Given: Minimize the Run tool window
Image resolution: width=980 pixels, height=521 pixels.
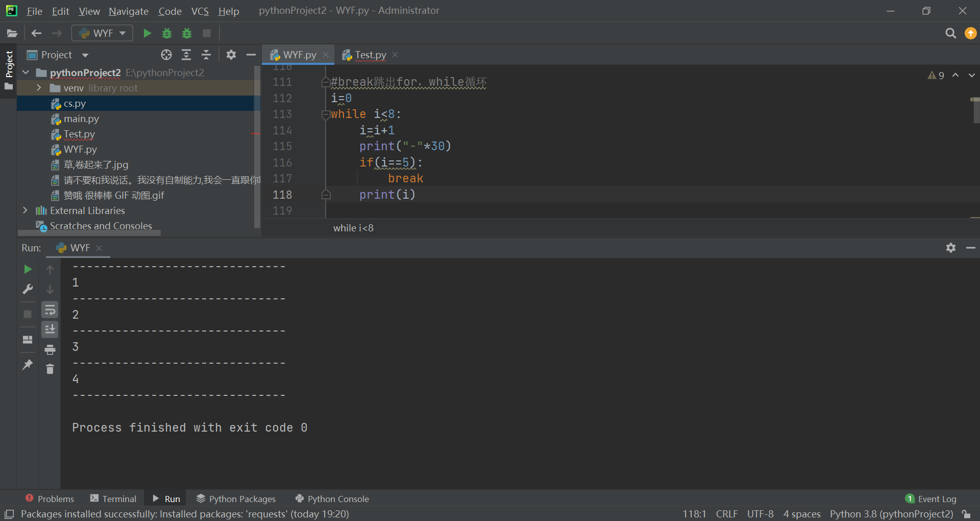Looking at the screenshot, I should point(970,248).
